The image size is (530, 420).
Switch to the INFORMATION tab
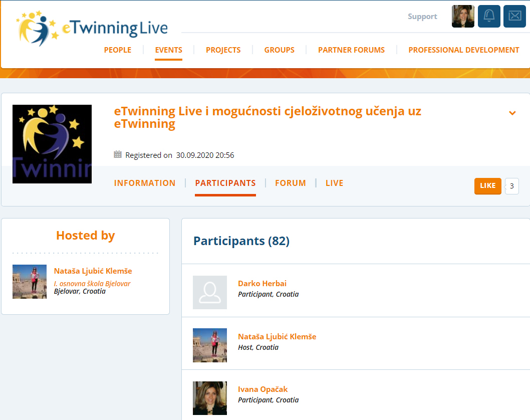pos(145,183)
